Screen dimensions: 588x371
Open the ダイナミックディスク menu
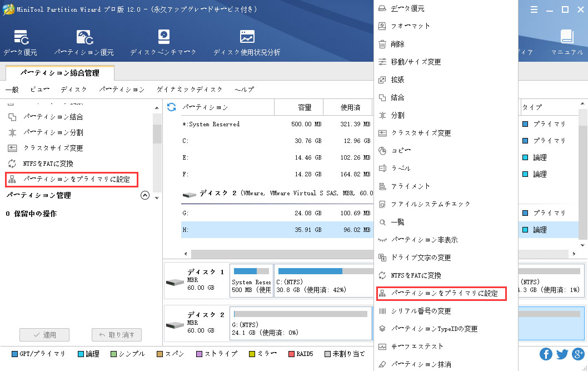pyautogui.click(x=189, y=90)
